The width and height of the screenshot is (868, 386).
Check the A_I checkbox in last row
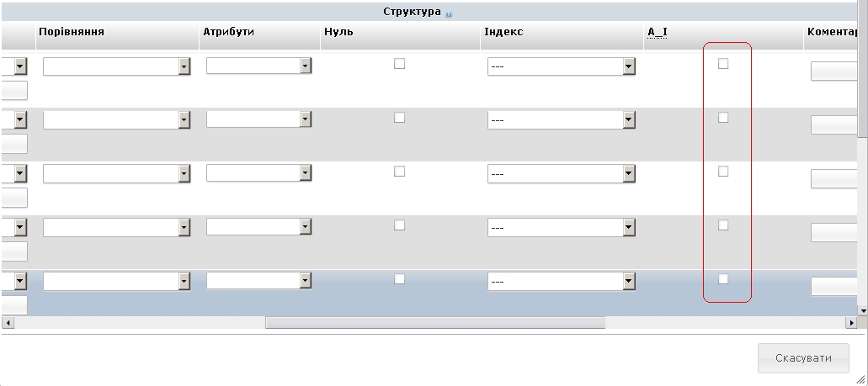723,279
